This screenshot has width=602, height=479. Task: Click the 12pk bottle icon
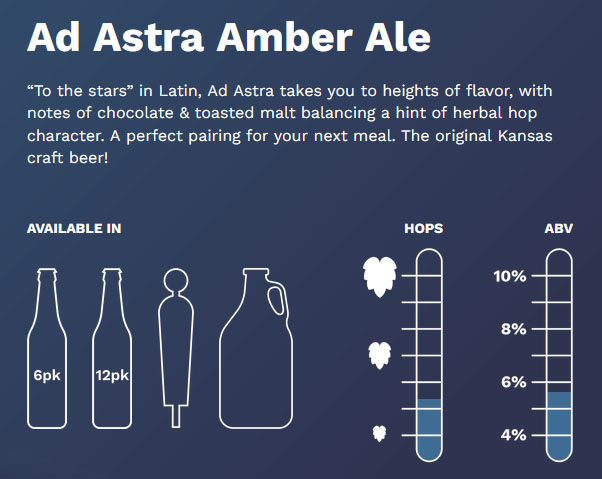(x=112, y=348)
